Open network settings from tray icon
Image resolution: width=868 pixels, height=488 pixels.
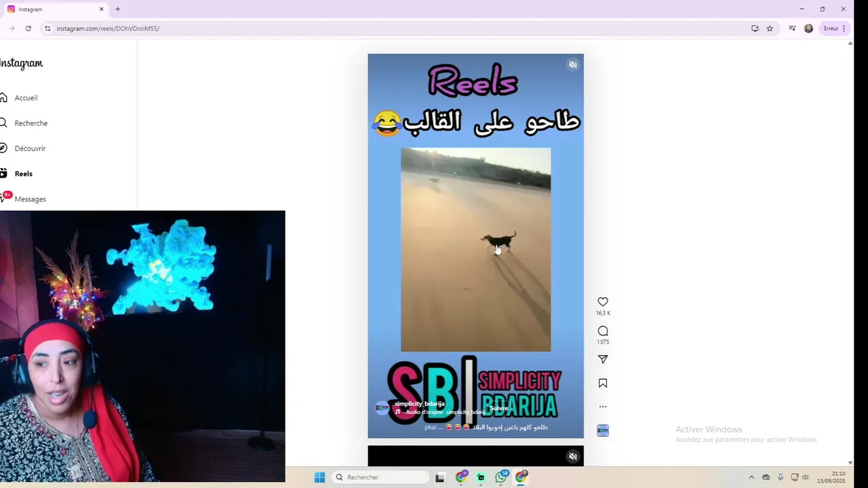795,477
